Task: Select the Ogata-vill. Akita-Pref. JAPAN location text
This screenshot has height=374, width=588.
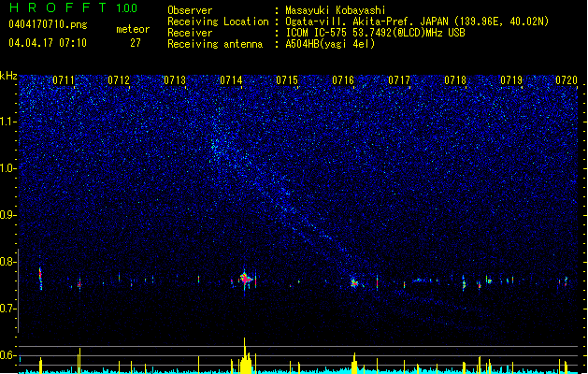Action: point(417,22)
